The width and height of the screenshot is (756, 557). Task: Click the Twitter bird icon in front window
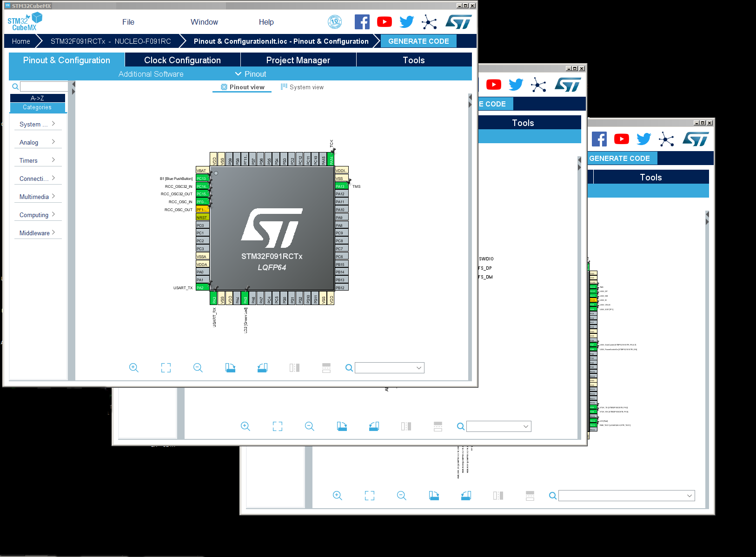406,22
